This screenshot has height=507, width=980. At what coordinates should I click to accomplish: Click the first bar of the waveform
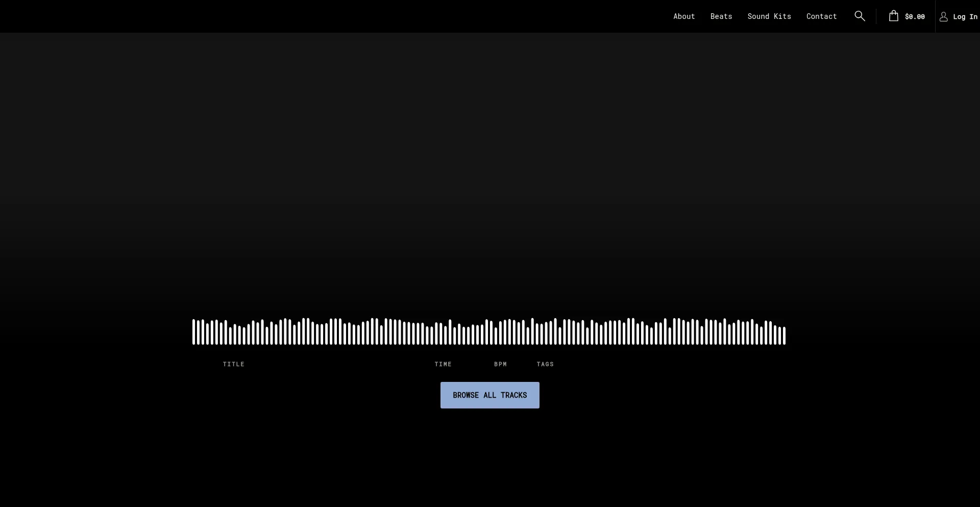click(193, 332)
